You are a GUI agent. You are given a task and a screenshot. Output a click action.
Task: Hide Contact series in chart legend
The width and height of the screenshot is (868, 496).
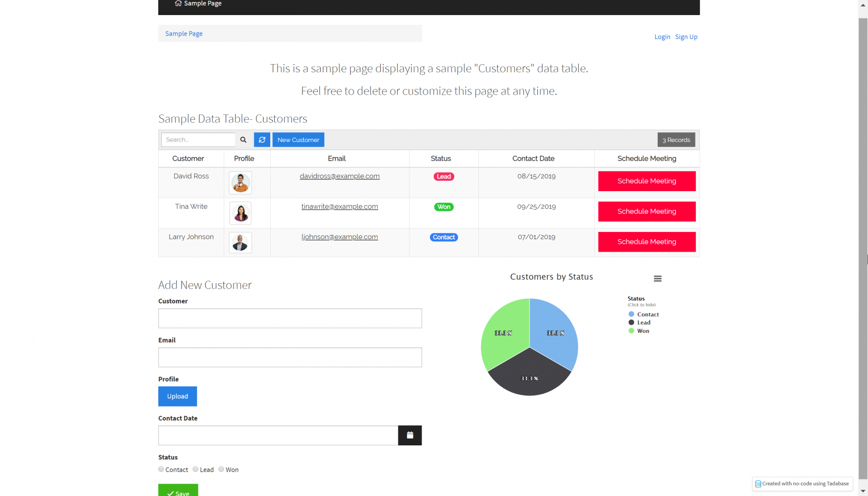click(x=643, y=314)
